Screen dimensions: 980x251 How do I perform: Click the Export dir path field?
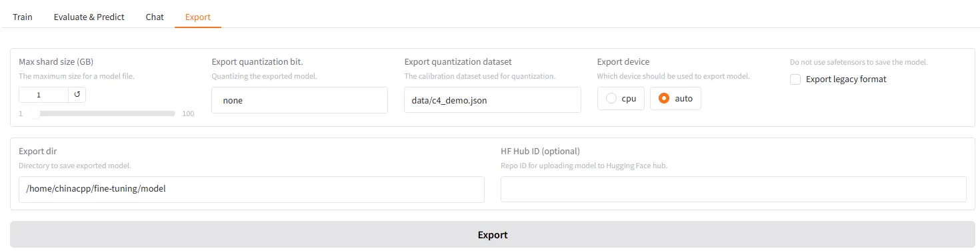click(x=251, y=189)
